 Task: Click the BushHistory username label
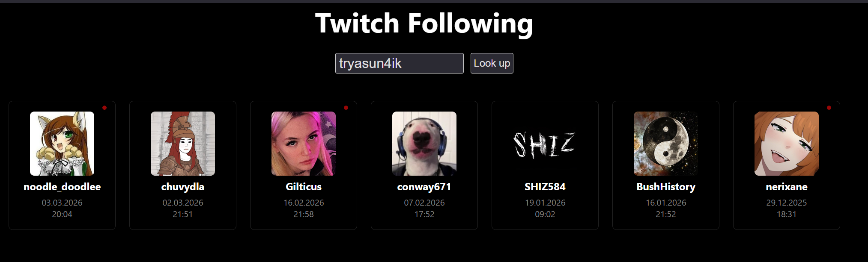pyautogui.click(x=666, y=187)
